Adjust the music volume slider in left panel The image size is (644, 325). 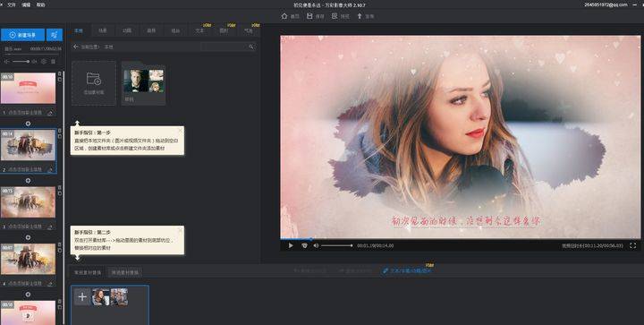pos(21,62)
